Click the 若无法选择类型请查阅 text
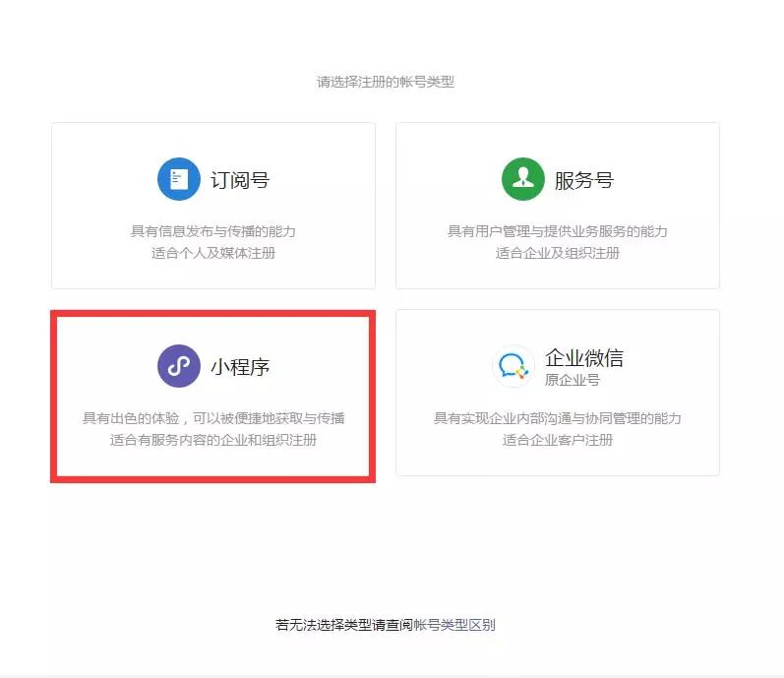The image size is (784, 678). (x=344, y=625)
